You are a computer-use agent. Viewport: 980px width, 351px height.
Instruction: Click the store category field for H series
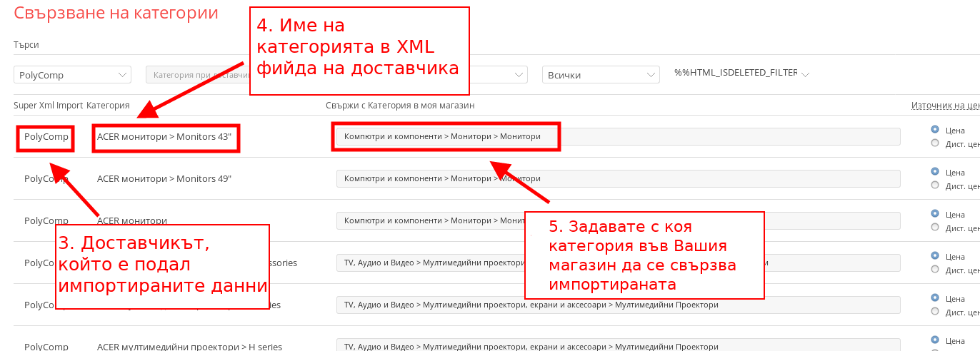click(618, 347)
